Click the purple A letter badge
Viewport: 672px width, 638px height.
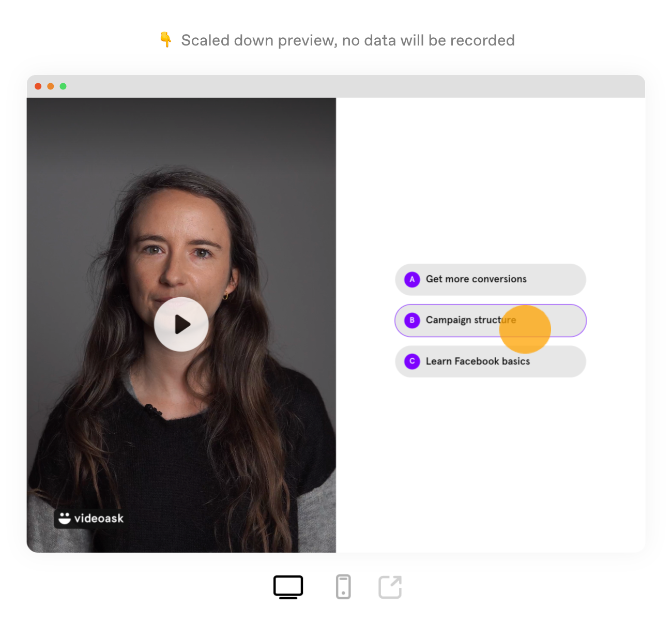point(412,279)
